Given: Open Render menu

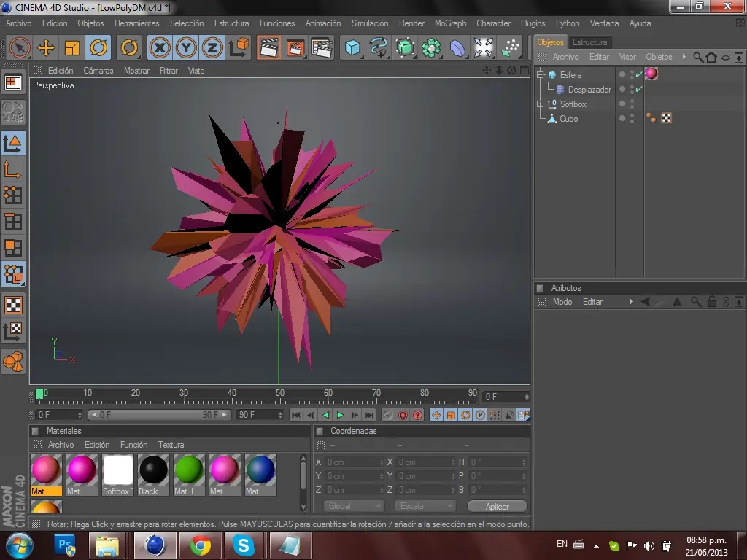Looking at the screenshot, I should (411, 23).
